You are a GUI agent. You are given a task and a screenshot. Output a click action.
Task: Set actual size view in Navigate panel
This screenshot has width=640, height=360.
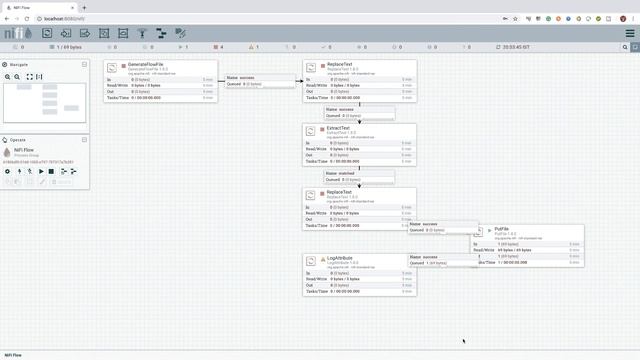click(39, 77)
